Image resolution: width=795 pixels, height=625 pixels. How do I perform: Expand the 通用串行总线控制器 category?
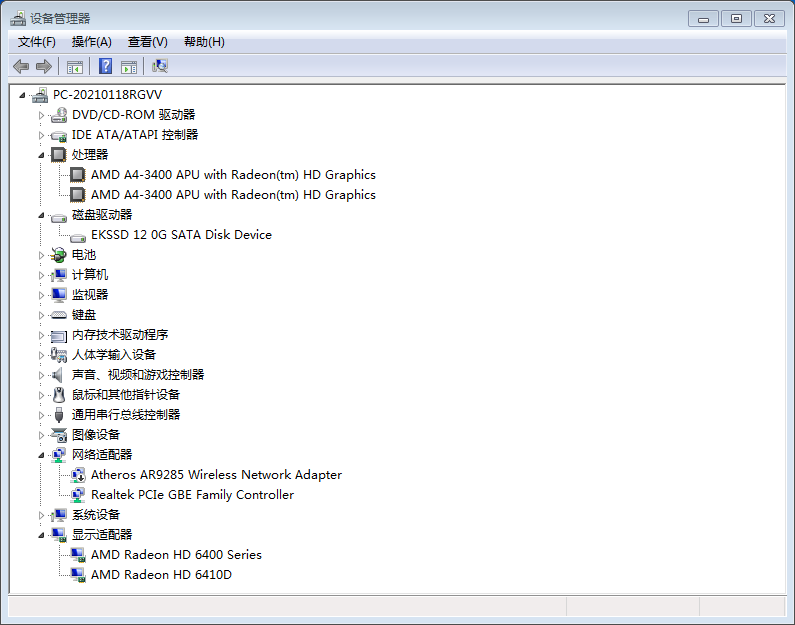[x=41, y=415]
